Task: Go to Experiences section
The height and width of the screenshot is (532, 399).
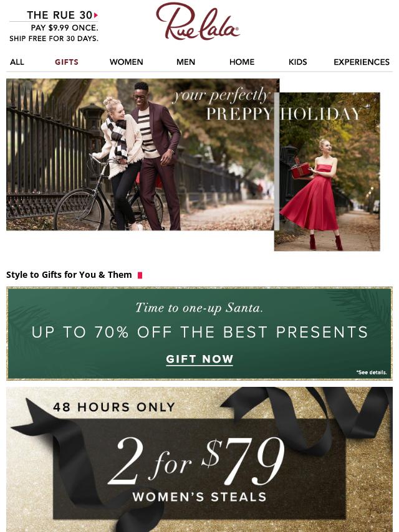Action: [x=362, y=62]
